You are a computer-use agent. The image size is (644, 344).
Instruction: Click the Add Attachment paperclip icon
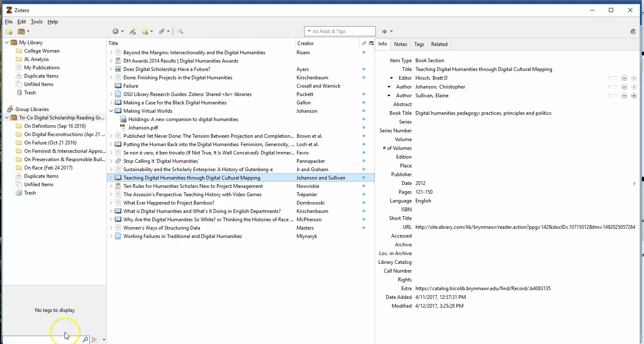pos(162,31)
